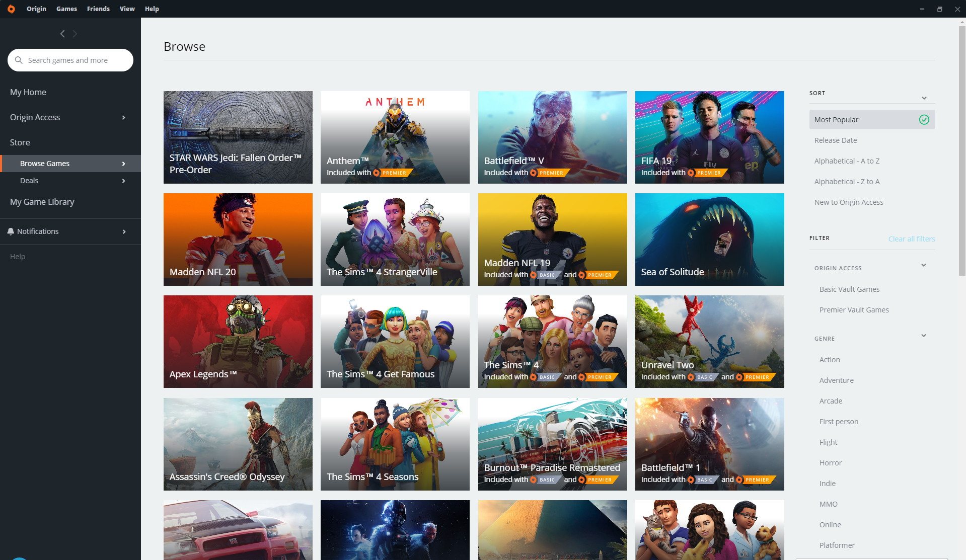
Task: Open the Madden NFL 20 tile
Action: pyautogui.click(x=238, y=239)
